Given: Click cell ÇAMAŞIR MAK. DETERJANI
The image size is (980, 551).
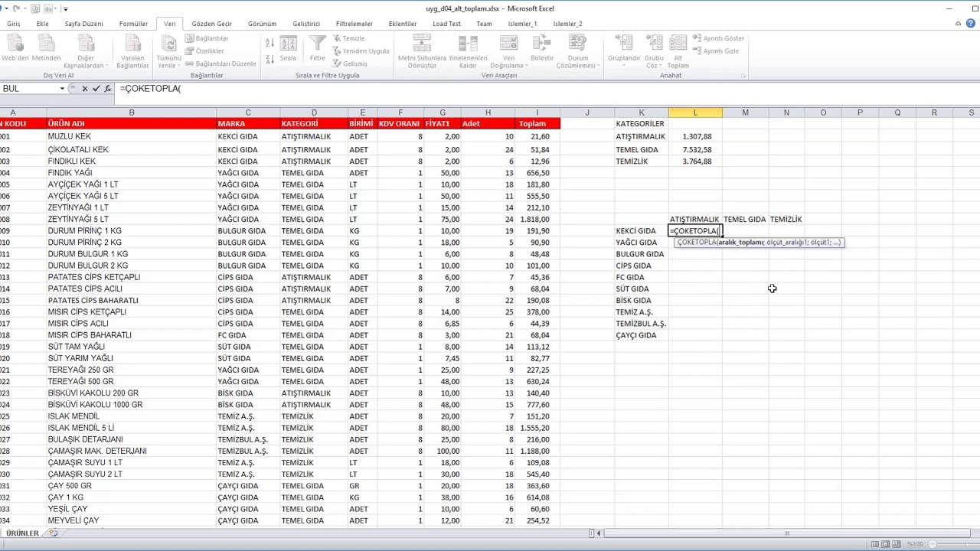Looking at the screenshot, I should point(131,452).
